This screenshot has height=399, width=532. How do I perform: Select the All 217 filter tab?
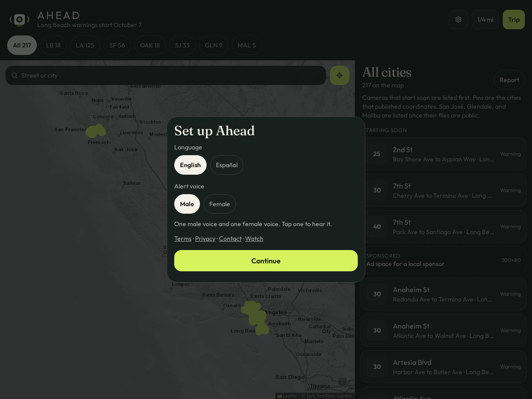tap(22, 45)
